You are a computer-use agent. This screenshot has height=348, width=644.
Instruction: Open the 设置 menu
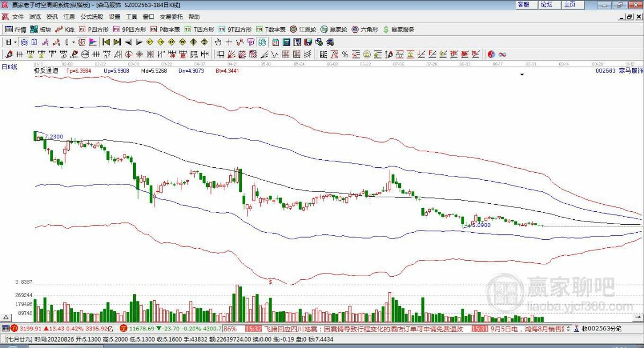click(114, 17)
